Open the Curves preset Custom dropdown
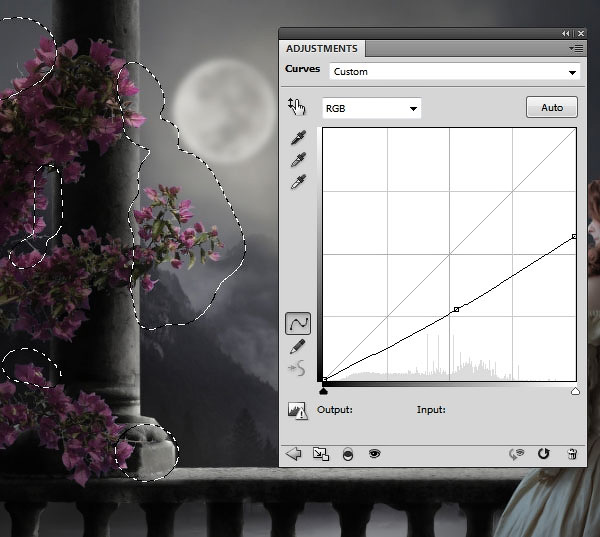The width and height of the screenshot is (600, 537). (x=455, y=72)
